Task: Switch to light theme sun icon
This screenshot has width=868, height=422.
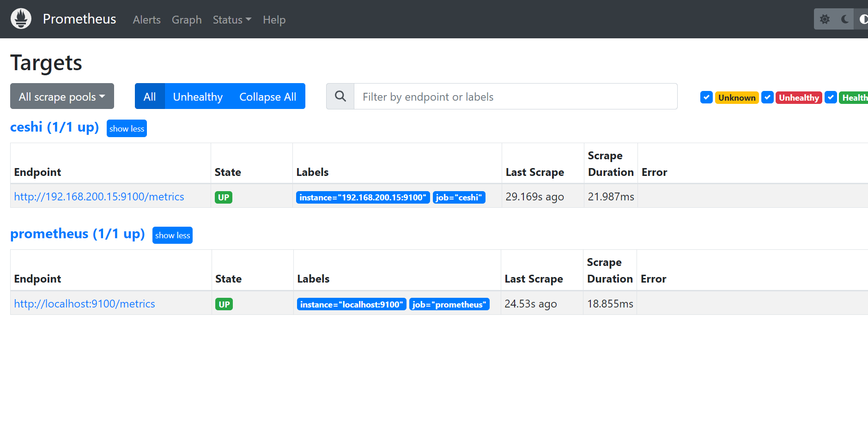Action: tap(825, 19)
